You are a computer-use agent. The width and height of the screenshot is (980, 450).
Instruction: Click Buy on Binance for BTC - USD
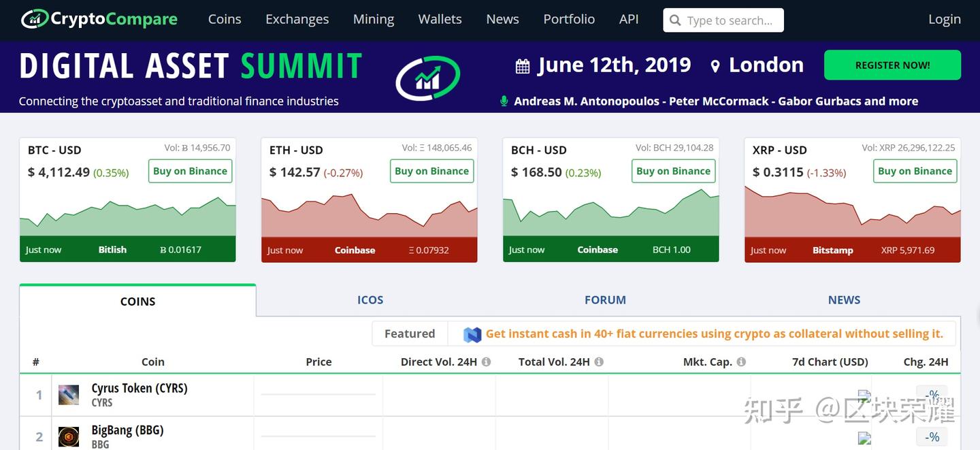pyautogui.click(x=190, y=171)
